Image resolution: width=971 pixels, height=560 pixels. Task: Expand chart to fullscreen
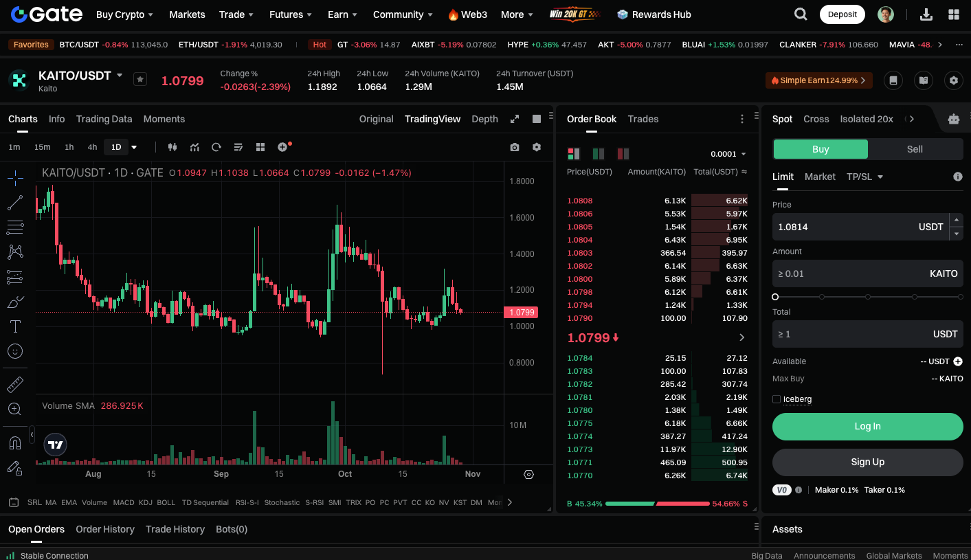(515, 119)
